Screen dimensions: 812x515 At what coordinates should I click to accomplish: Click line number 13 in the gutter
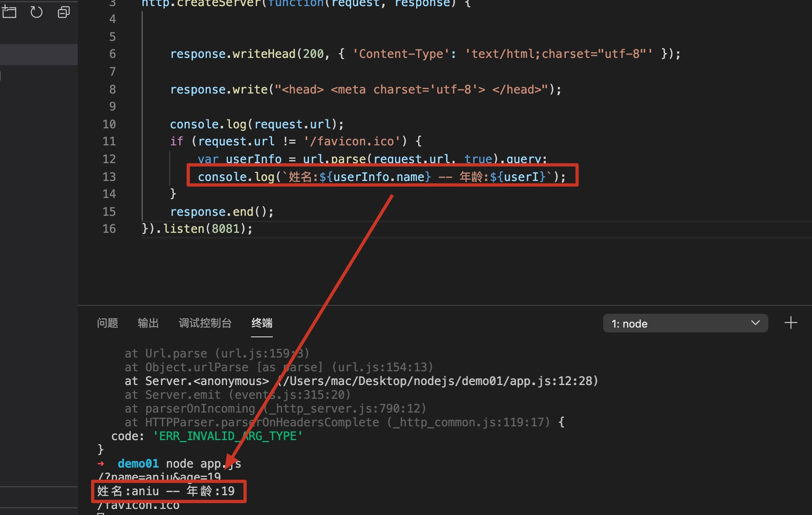[109, 177]
